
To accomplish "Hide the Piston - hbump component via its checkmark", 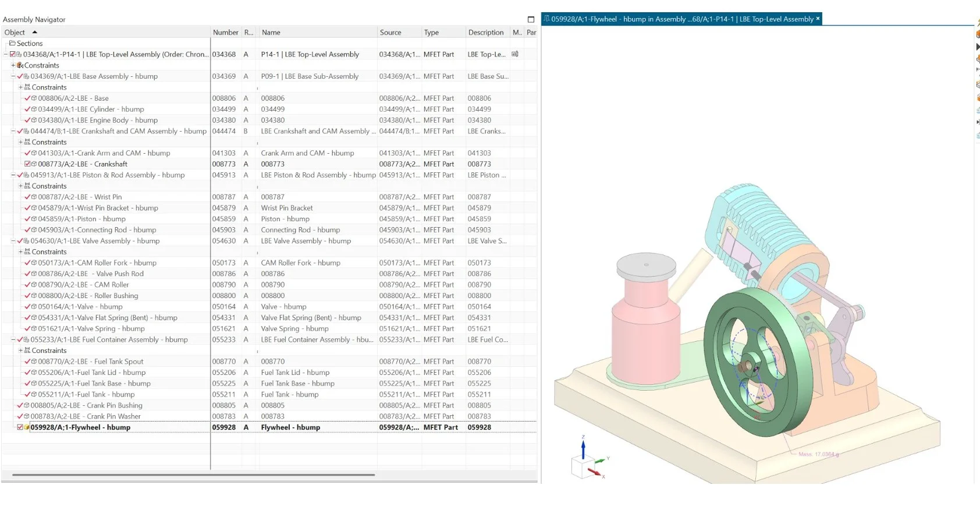I will tap(27, 219).
